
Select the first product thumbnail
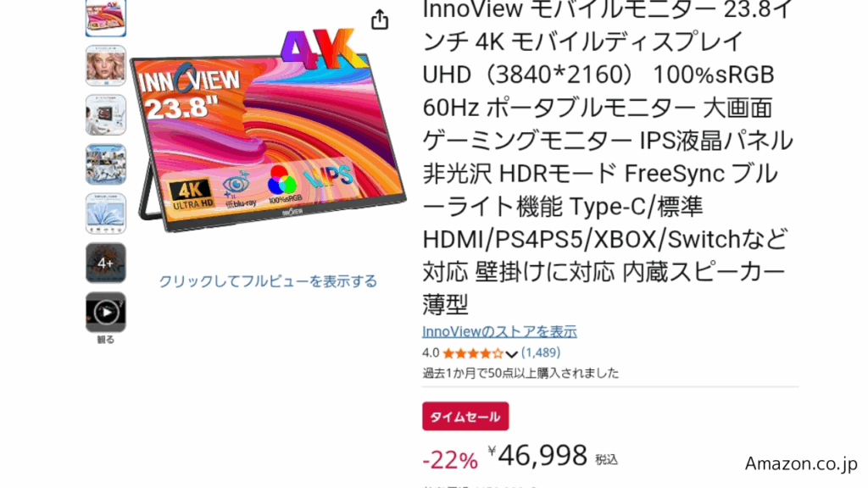click(x=106, y=18)
